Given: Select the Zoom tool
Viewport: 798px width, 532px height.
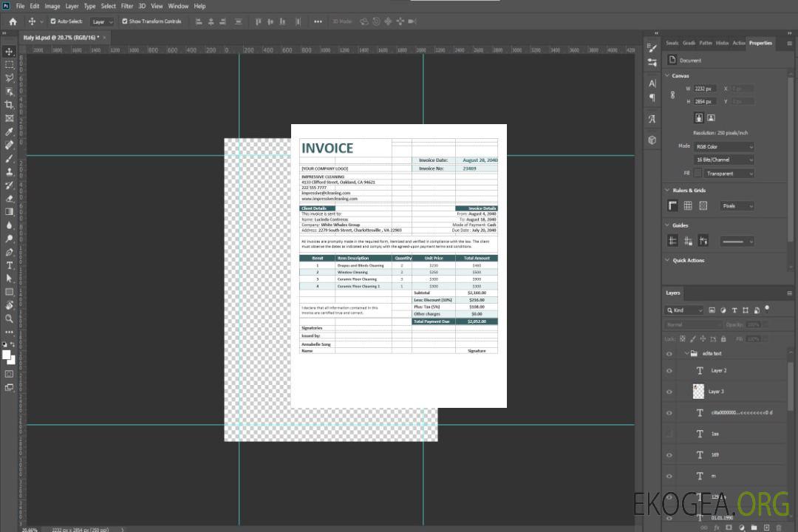Looking at the screenshot, I should point(9,318).
